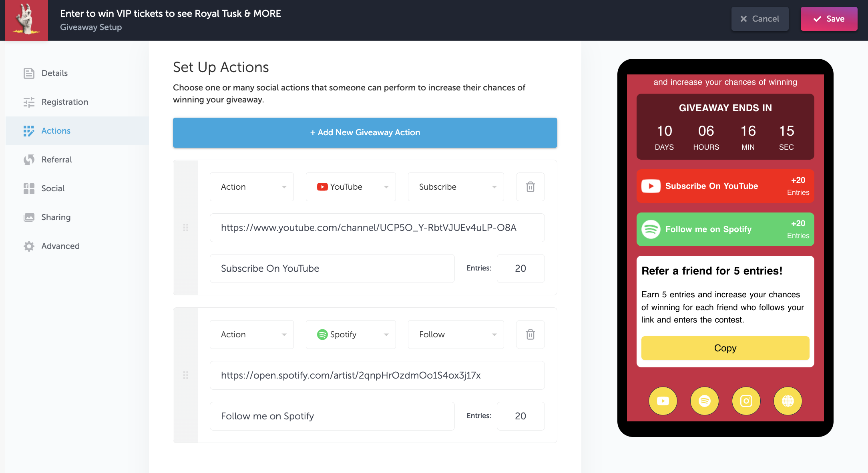Delete the YouTube subscribe action
Screen dimensions: 868x473
pyautogui.click(x=530, y=186)
